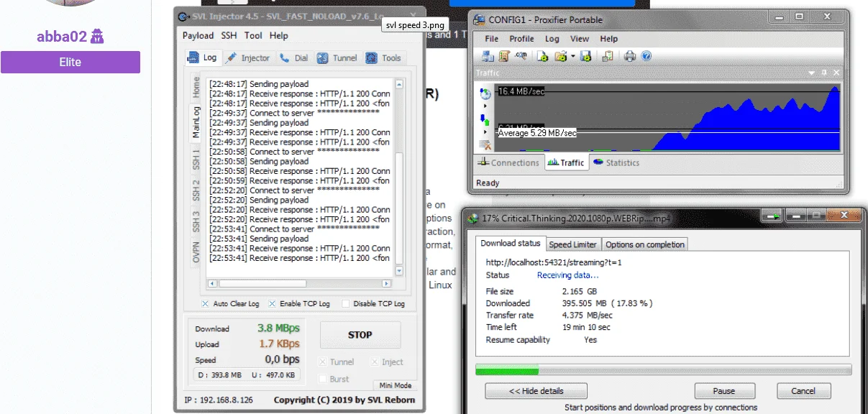
Task: Click the Elite rank badge
Action: [70, 62]
